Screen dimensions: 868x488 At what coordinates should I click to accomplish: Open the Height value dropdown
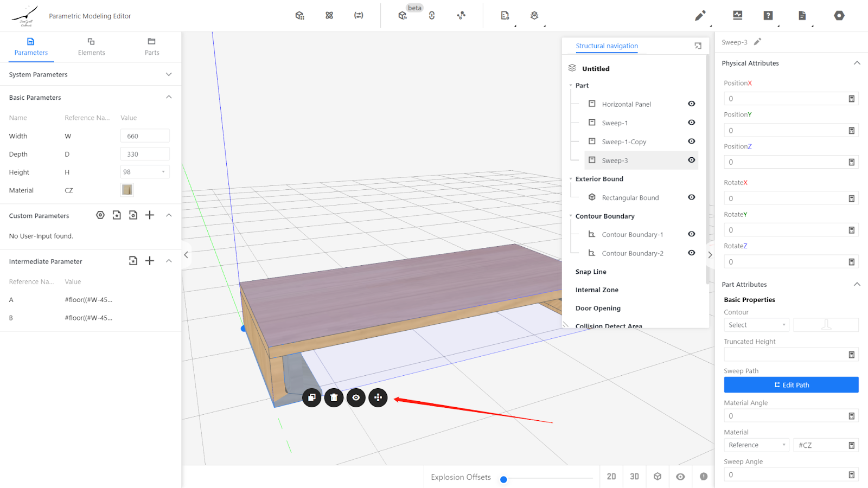(x=145, y=172)
